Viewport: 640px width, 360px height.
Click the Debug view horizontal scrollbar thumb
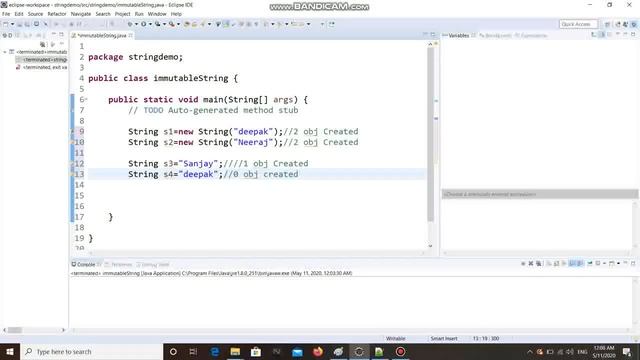coord(15,330)
